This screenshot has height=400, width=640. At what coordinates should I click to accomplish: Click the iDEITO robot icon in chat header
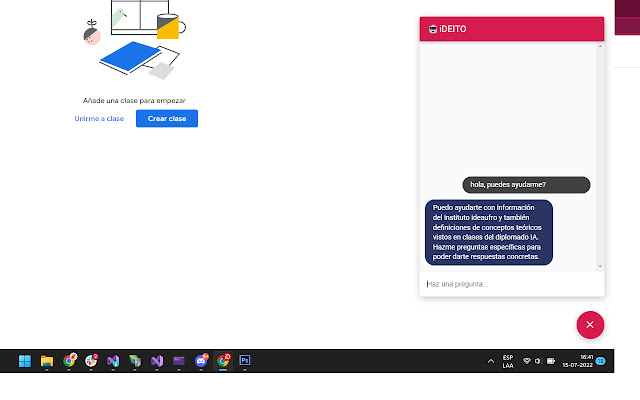(x=433, y=29)
